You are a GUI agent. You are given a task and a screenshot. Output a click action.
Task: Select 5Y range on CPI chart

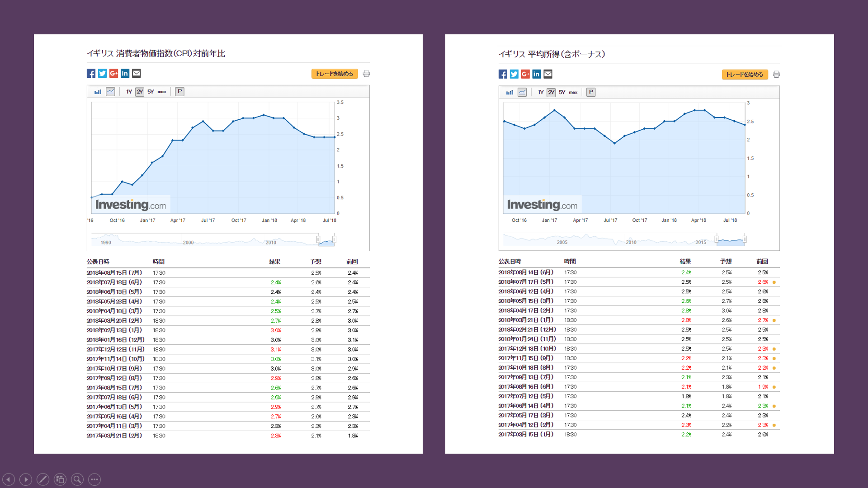(x=151, y=92)
